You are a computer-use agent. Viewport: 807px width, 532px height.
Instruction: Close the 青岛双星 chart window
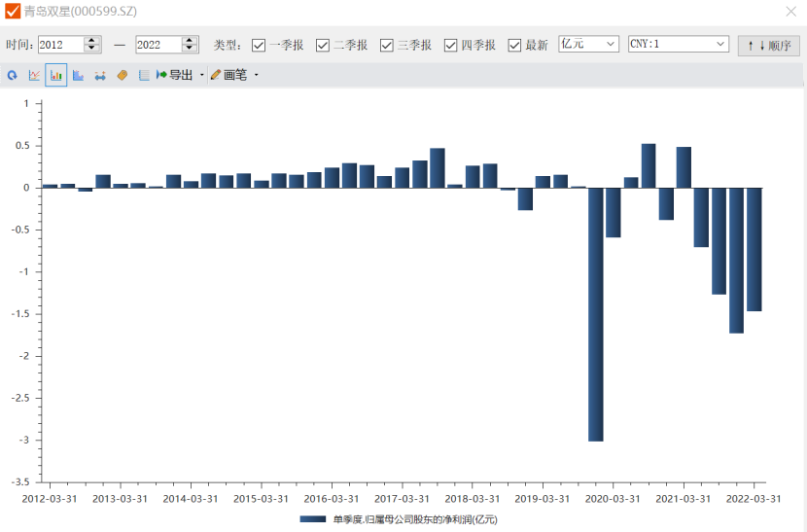point(791,12)
